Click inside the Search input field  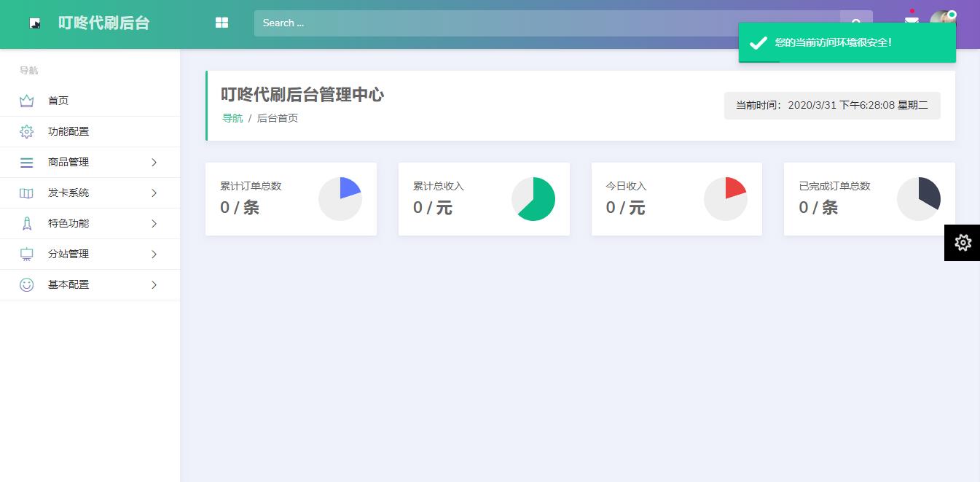tap(510, 23)
